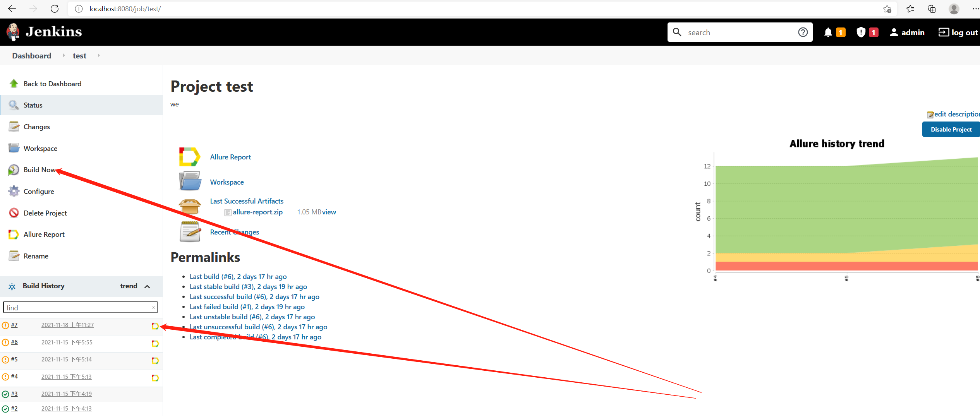Click the Disable Project button

pos(951,129)
